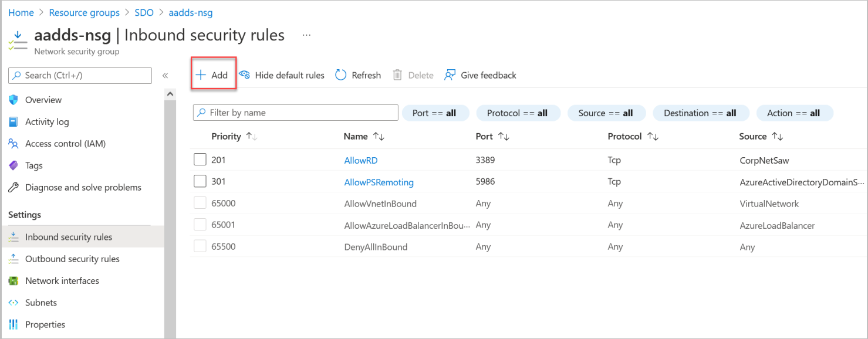Viewport: 868px width, 339px height.
Task: Click the AllowVnetInBound rule name
Action: coord(380,204)
